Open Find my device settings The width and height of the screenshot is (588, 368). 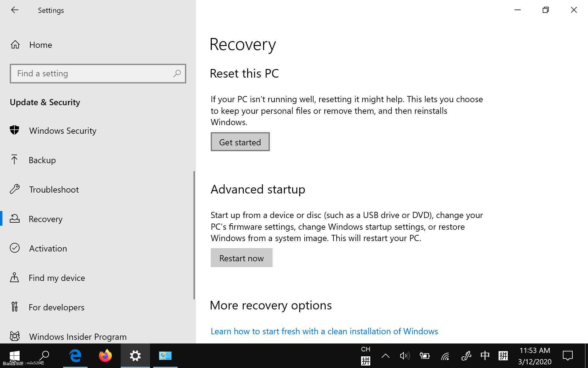[x=57, y=278]
